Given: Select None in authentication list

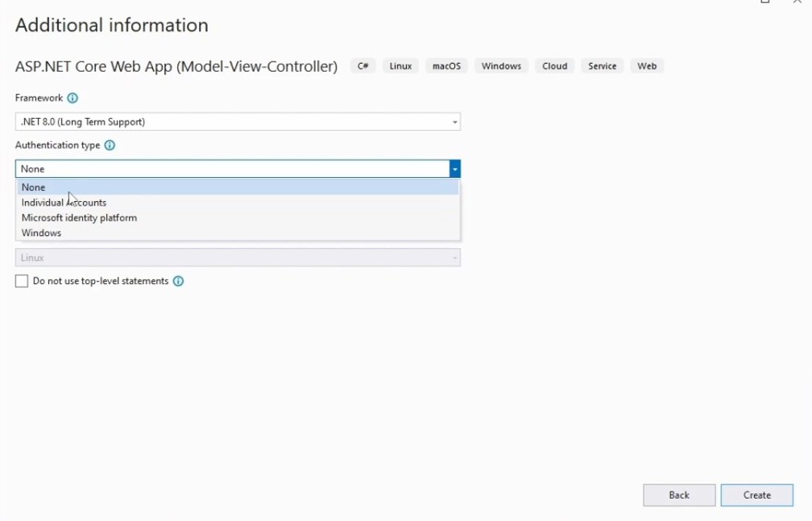Looking at the screenshot, I should pos(238,187).
